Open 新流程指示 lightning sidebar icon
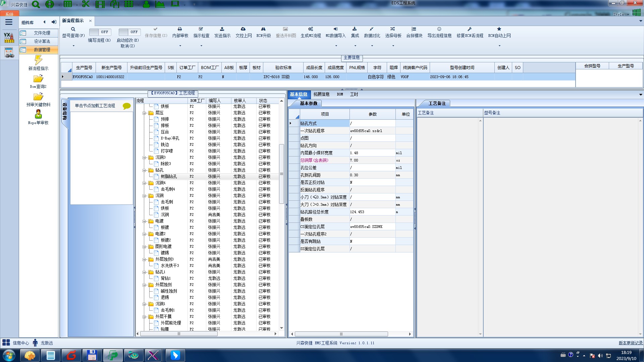This screenshot has height=362, width=644. click(38, 60)
